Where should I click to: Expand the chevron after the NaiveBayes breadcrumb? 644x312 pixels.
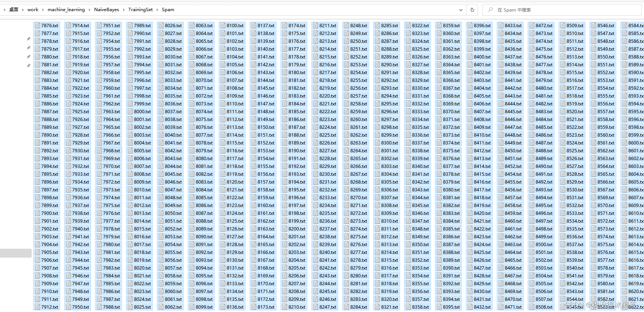pos(124,10)
